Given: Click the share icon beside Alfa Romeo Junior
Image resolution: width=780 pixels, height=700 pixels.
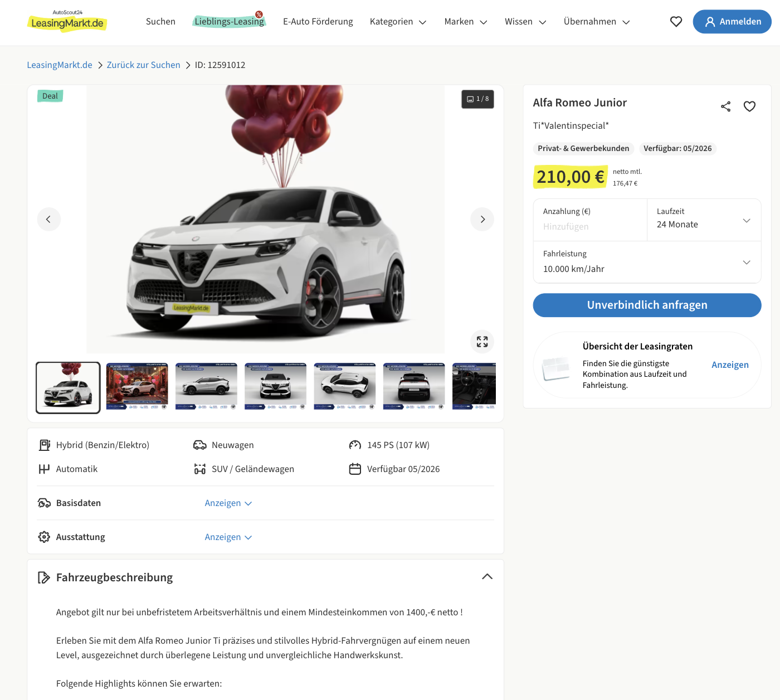Looking at the screenshot, I should pyautogui.click(x=725, y=106).
